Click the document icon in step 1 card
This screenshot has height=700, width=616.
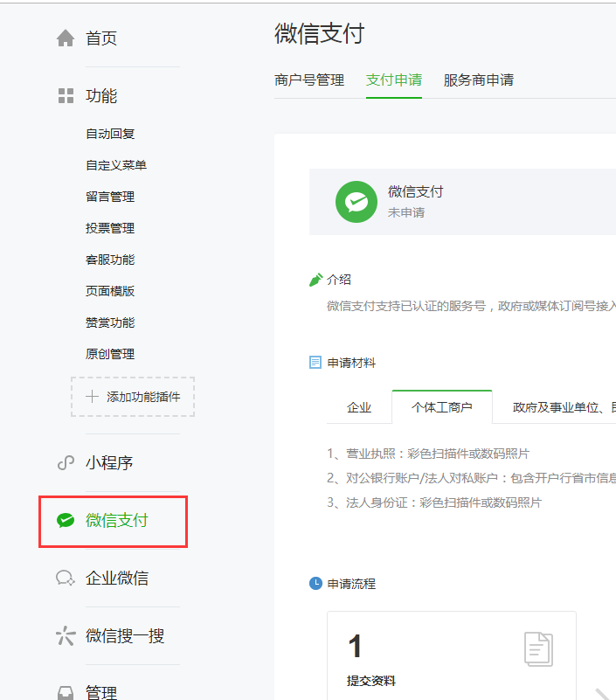pos(538,649)
